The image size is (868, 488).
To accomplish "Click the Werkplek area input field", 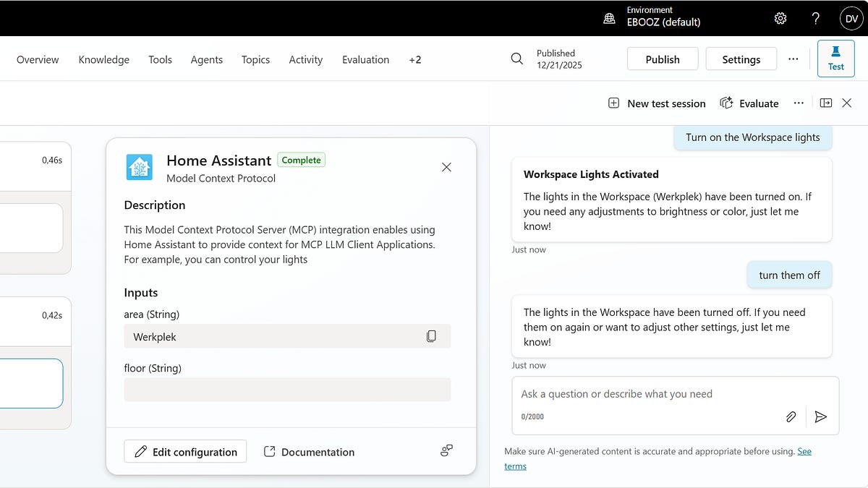I will [287, 336].
